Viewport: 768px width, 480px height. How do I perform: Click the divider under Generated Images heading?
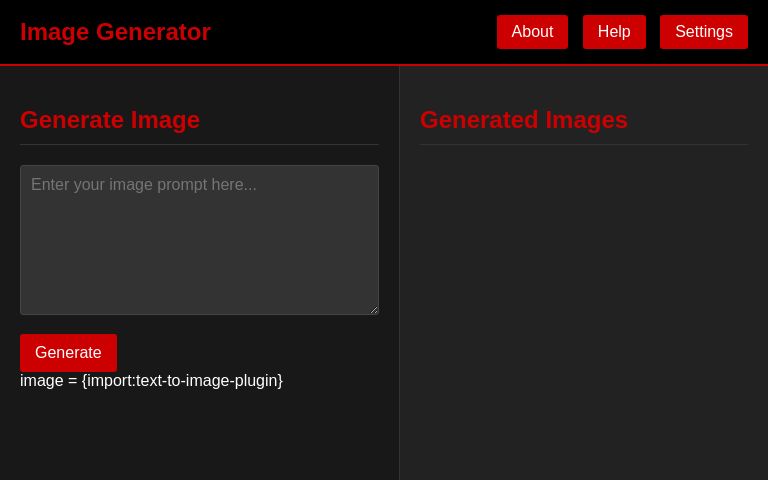coord(583,144)
